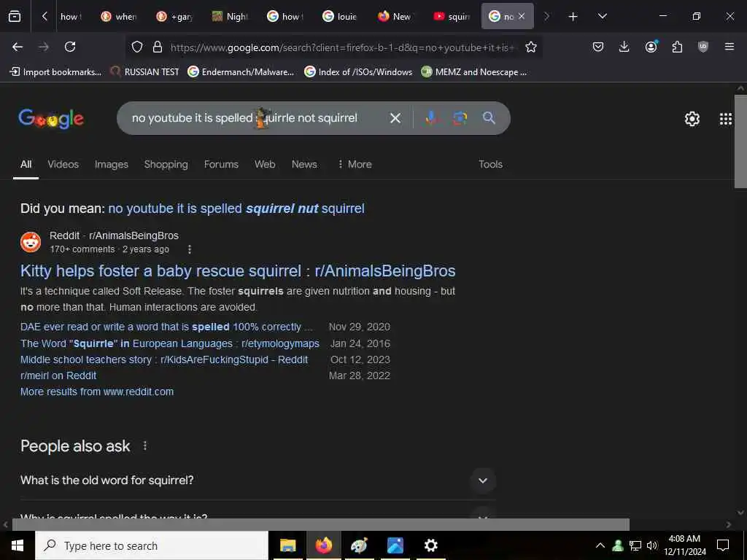Open 'DAE ever read or write' sublink

click(166, 327)
